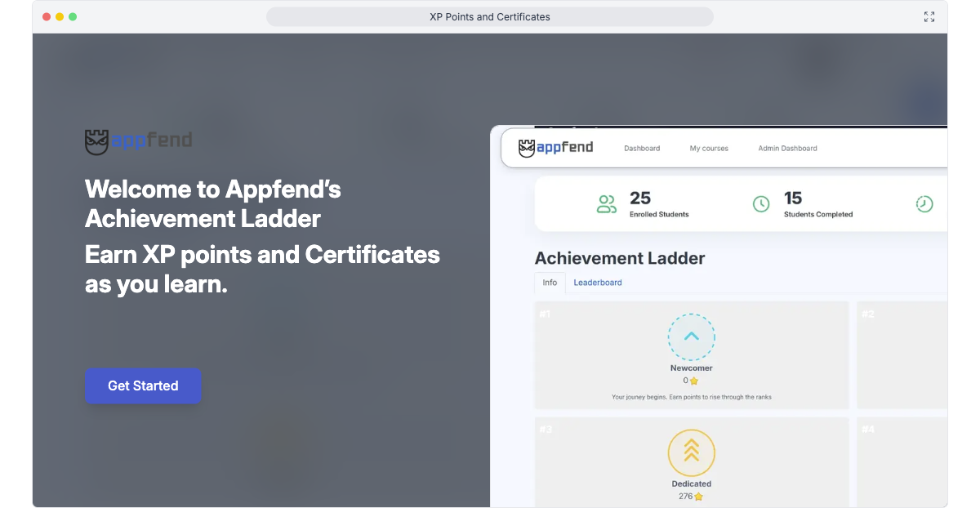980x508 pixels.
Task: Click the Get Started button
Action: (143, 385)
